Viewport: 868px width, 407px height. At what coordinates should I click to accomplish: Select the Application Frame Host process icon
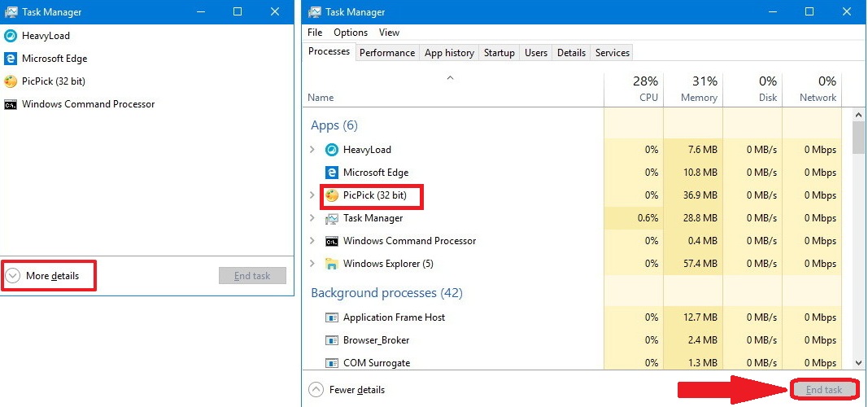[x=332, y=317]
